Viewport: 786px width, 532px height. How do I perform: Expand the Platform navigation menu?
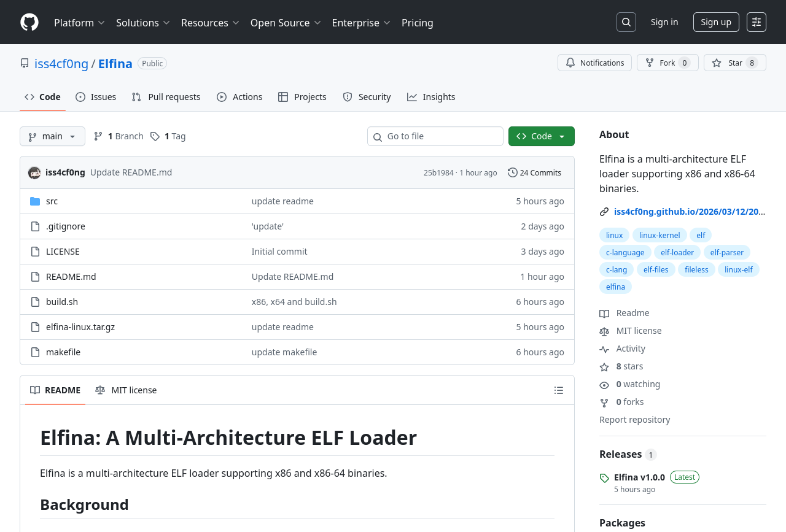pyautogui.click(x=79, y=23)
